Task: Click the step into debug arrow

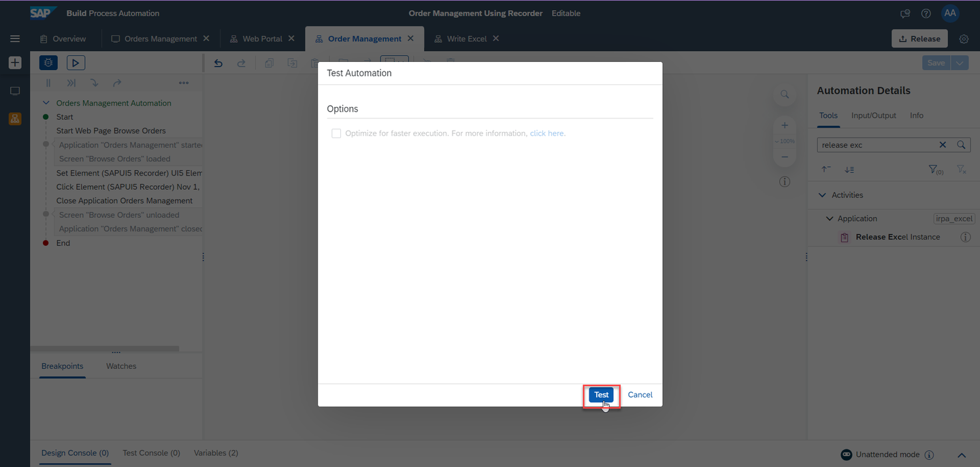Action: (x=94, y=83)
